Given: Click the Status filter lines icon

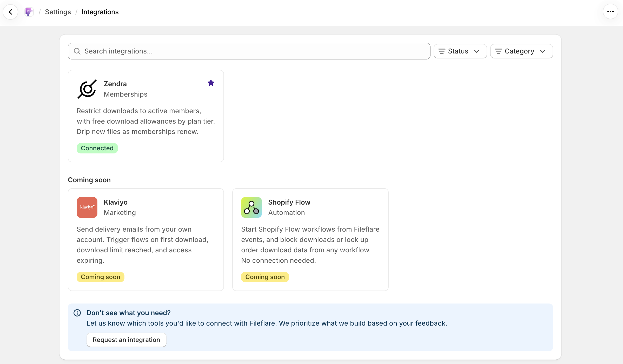Looking at the screenshot, I should coord(442,51).
